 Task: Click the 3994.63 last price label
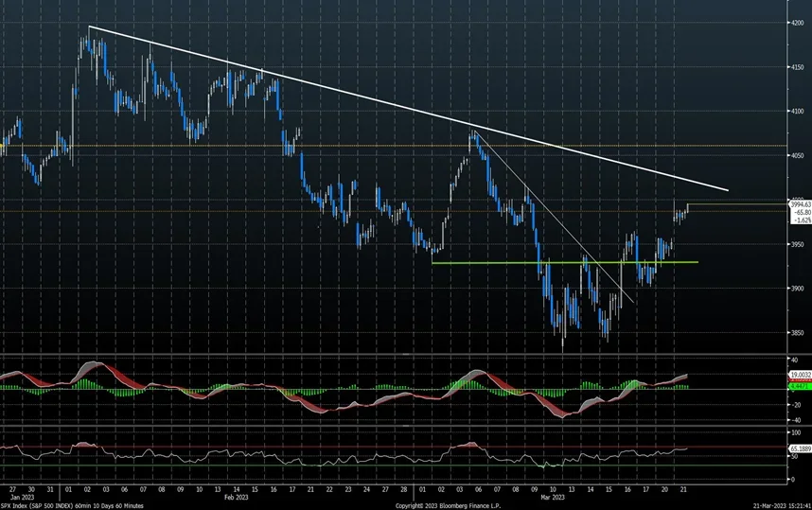tap(800, 203)
